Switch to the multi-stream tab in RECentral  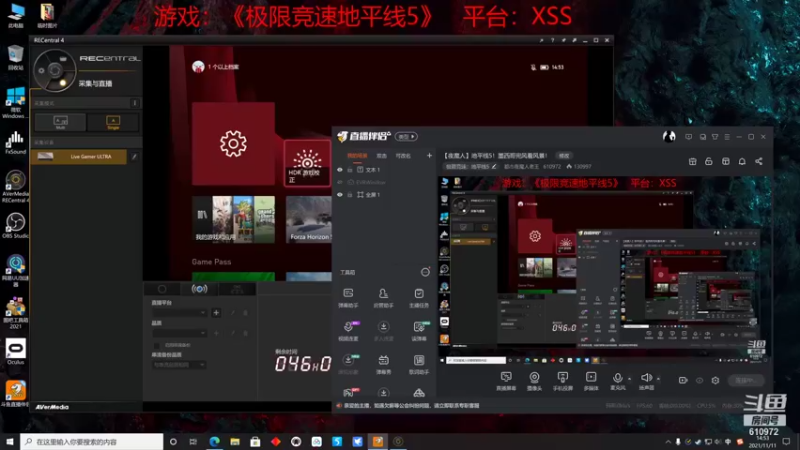coord(237,289)
